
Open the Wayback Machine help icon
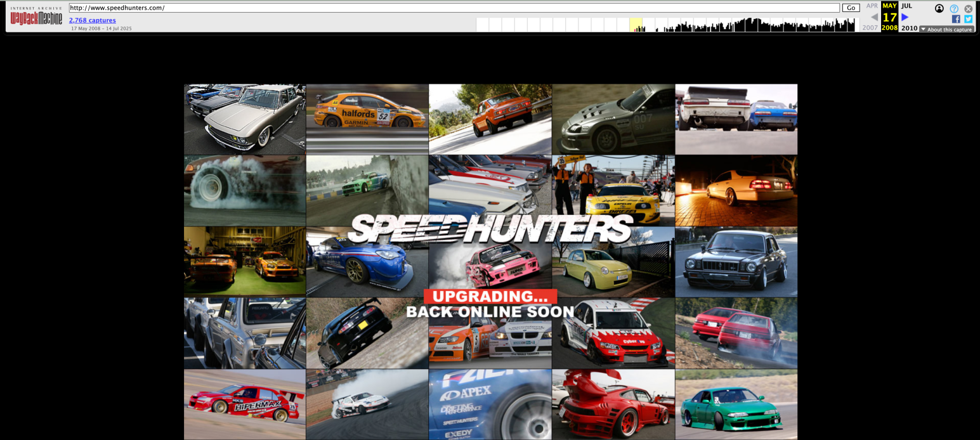coord(953,9)
